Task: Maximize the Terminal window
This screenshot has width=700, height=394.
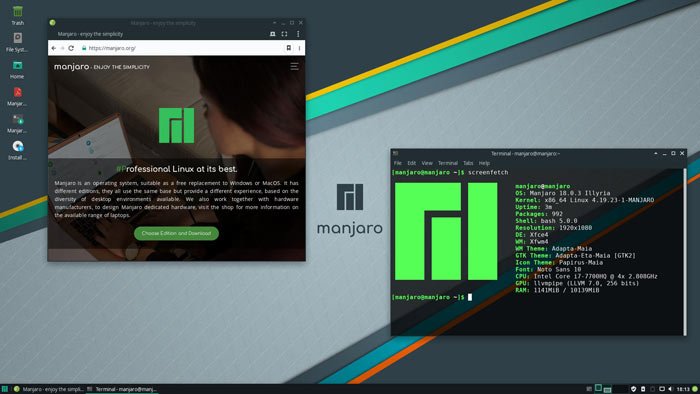Action: (x=673, y=153)
